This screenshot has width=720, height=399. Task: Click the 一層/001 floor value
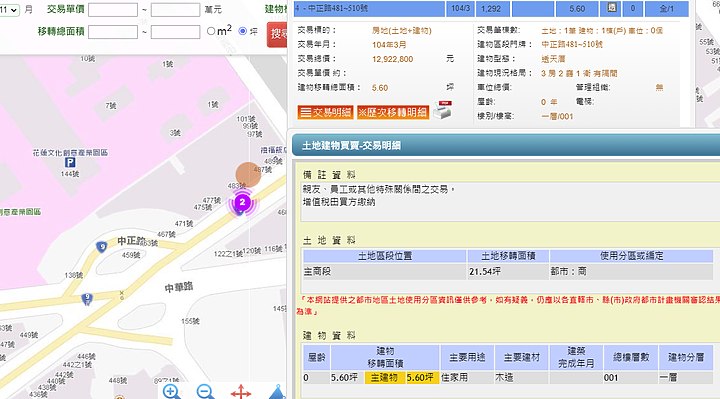[x=557, y=116]
